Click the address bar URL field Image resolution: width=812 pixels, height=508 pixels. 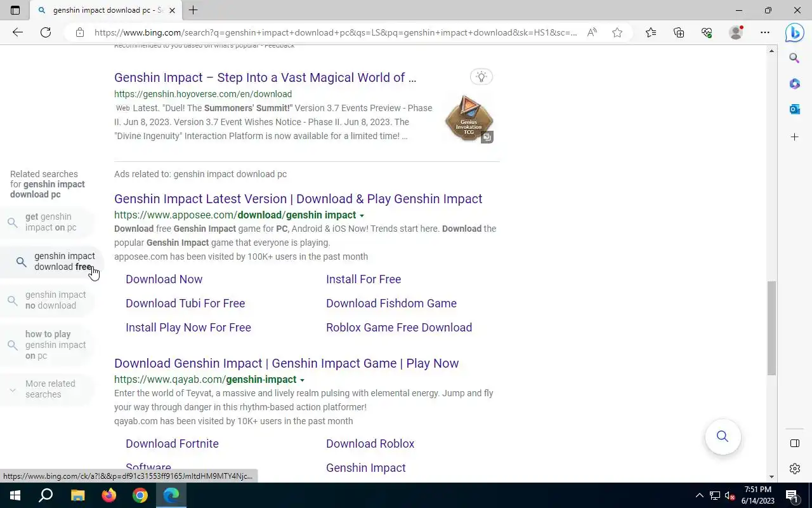pyautogui.click(x=336, y=32)
